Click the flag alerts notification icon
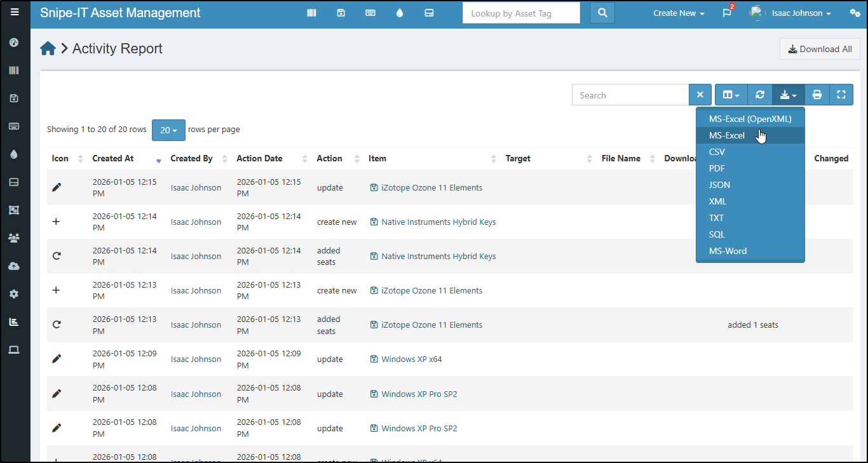 (727, 13)
